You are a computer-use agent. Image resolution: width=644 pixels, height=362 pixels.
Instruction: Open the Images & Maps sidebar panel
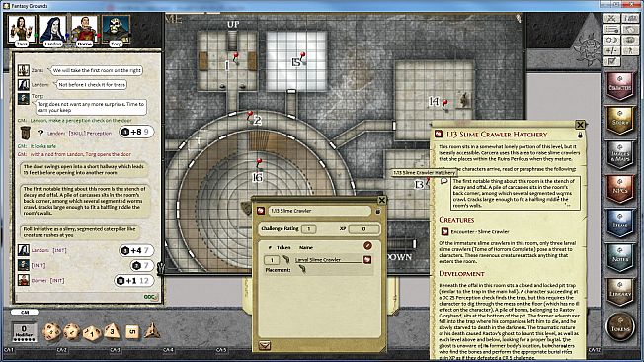(x=620, y=154)
